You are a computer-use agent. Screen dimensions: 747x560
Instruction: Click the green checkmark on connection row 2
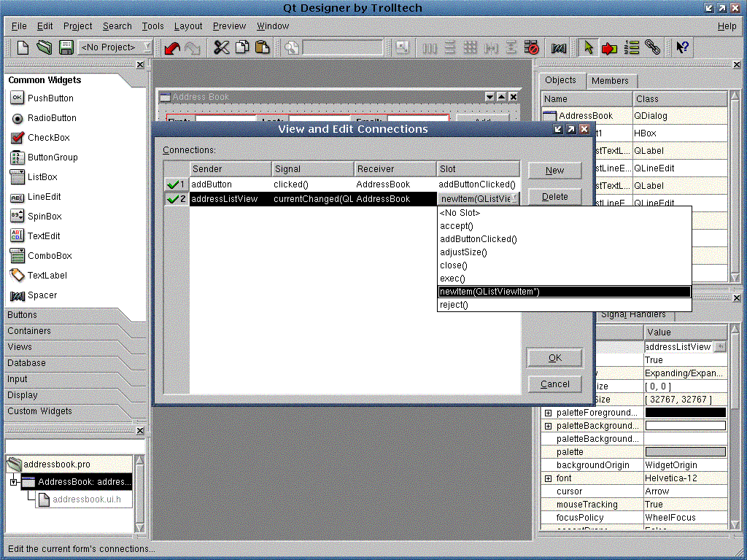[173, 199]
